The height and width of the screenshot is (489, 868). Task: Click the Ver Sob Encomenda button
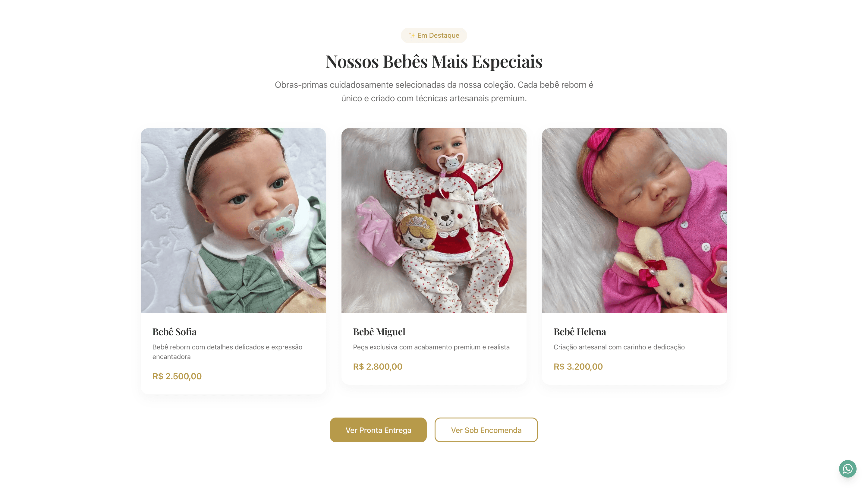[486, 430]
